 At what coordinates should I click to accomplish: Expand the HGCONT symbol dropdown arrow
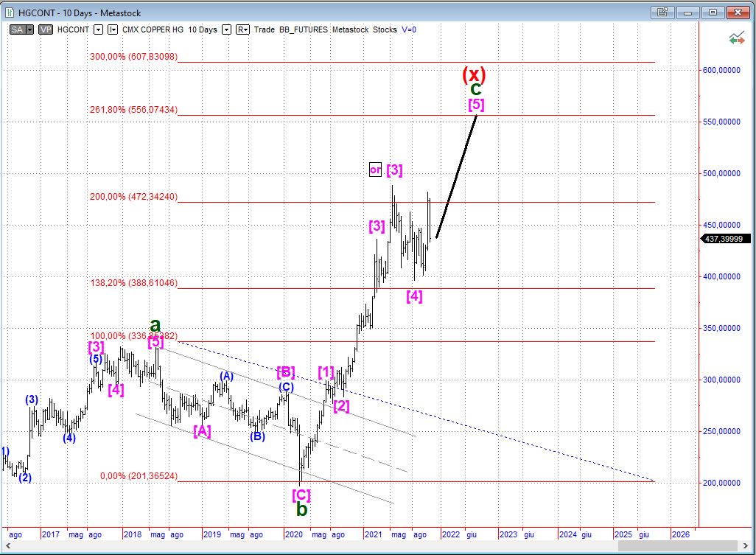[97, 29]
